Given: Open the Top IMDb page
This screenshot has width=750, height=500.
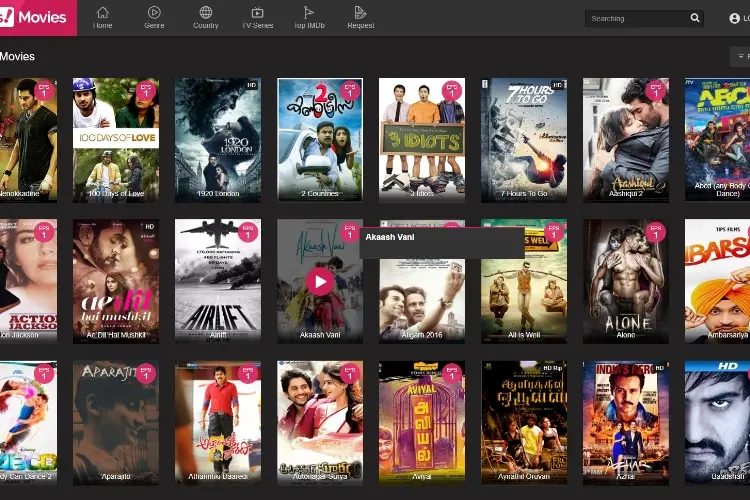Looking at the screenshot, I should click(x=309, y=18).
